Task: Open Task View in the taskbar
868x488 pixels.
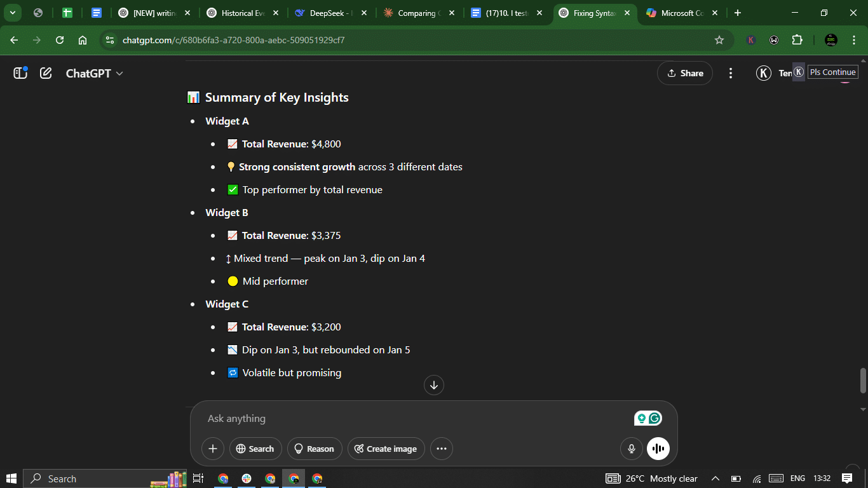Action: pos(198,478)
